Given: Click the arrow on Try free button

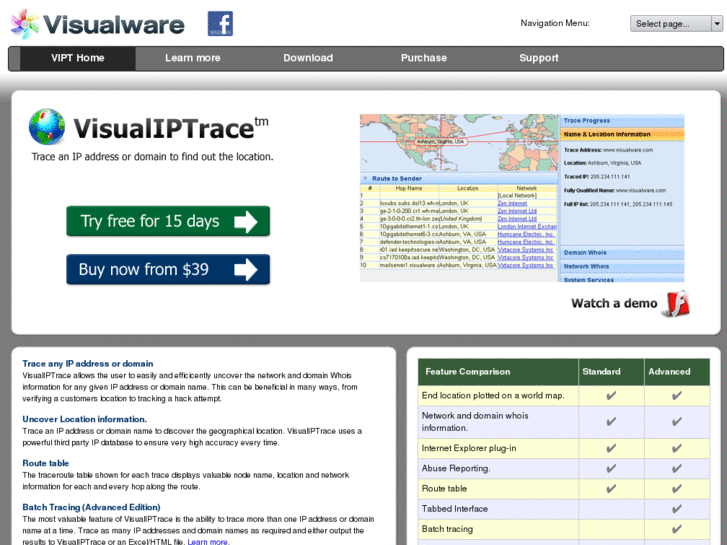Looking at the screenshot, I should click(246, 222).
